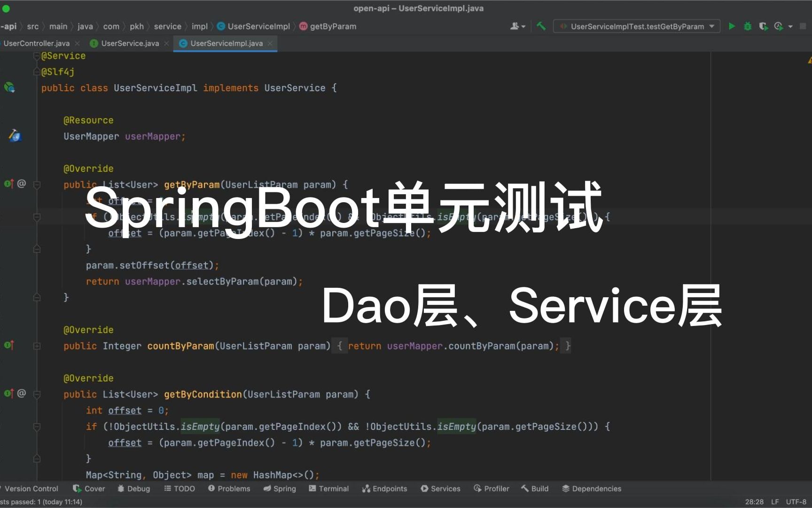This screenshot has width=812, height=508.
Task: Start debugging with the green bug icon
Action: 747,26
